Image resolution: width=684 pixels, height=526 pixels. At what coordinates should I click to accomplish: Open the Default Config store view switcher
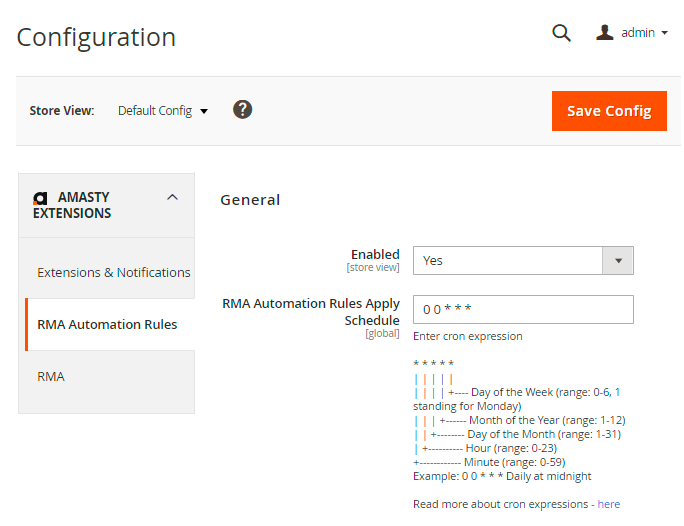point(162,111)
